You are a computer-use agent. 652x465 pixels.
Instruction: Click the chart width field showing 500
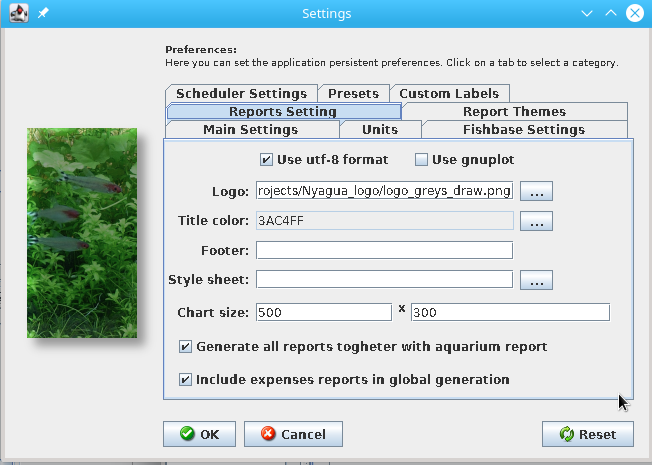point(324,312)
